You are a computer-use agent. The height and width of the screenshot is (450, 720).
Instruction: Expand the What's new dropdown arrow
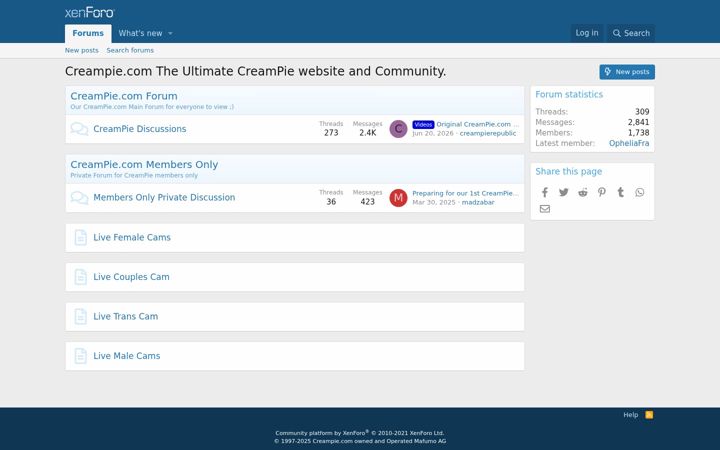click(x=170, y=34)
